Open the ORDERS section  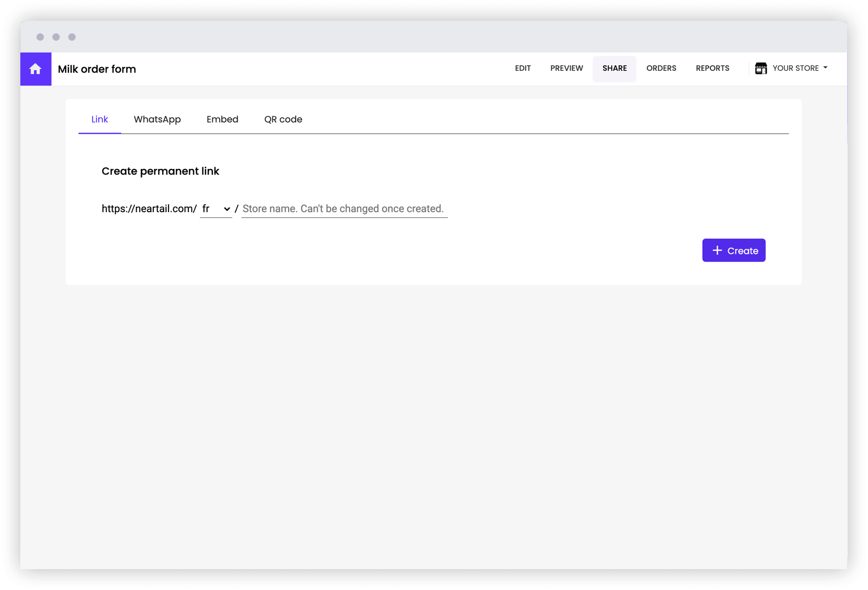click(x=661, y=68)
